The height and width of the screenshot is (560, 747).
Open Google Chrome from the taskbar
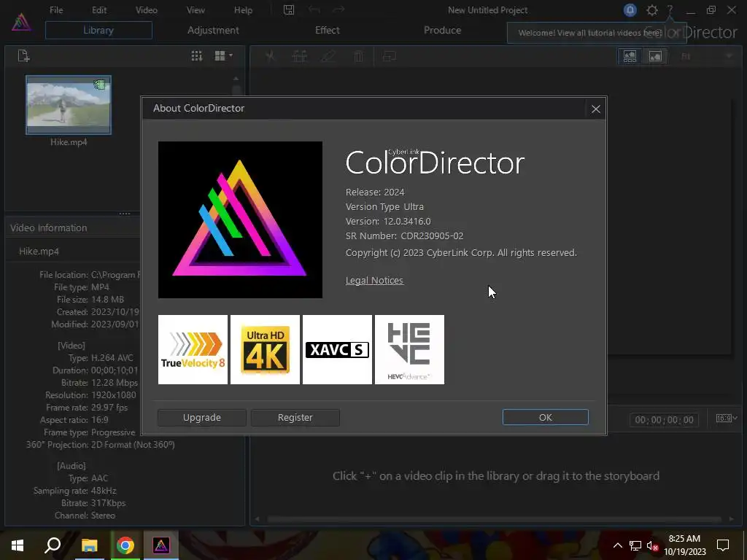(125, 545)
